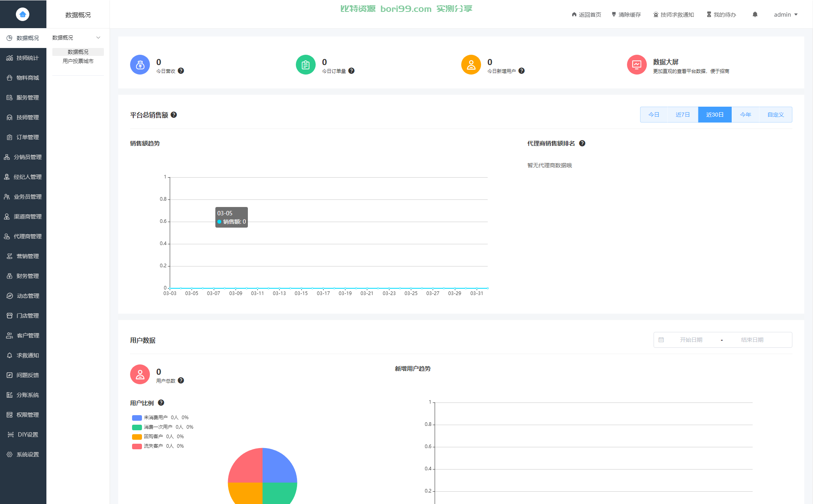Click the 门店管理 sidebar icon
The width and height of the screenshot is (813, 504).
[10, 316]
